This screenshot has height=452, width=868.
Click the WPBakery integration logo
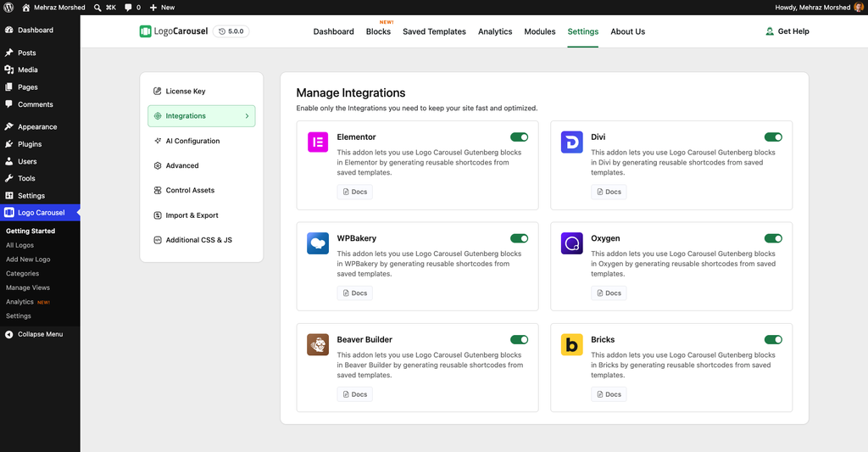[318, 243]
